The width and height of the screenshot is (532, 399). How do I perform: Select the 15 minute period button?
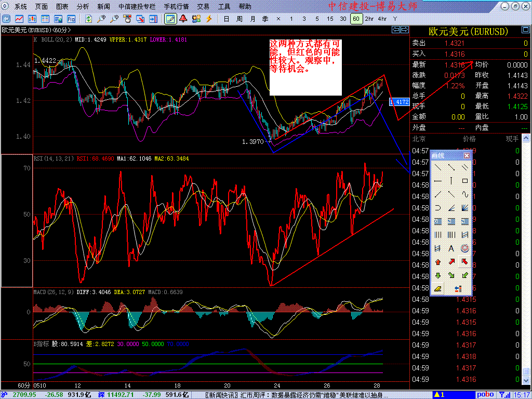tap(330, 19)
